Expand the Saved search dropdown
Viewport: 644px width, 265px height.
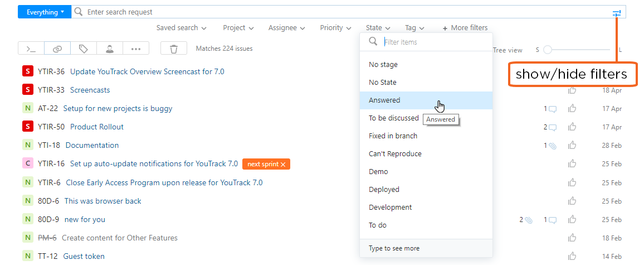click(x=181, y=28)
